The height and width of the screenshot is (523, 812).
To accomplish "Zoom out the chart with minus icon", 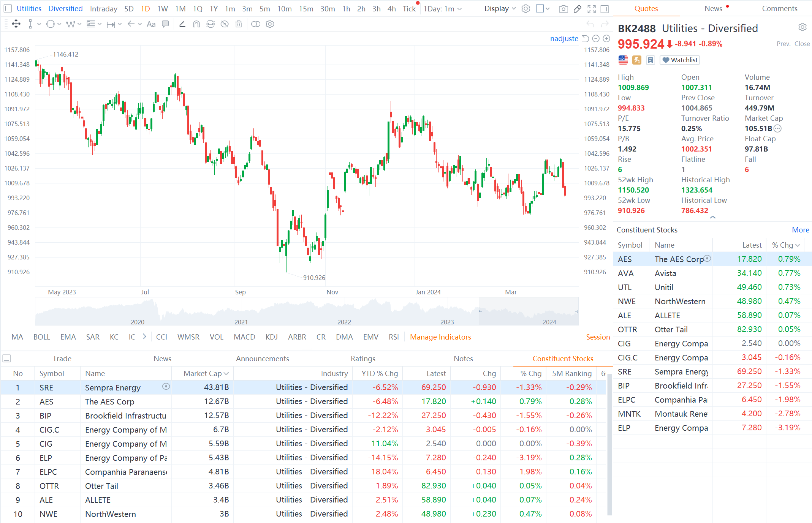I will click(596, 38).
